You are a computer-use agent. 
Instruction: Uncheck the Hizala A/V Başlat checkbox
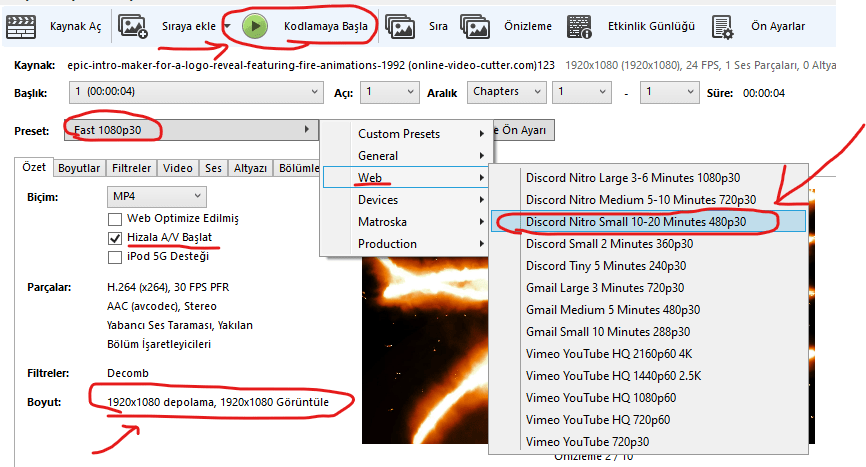115,238
